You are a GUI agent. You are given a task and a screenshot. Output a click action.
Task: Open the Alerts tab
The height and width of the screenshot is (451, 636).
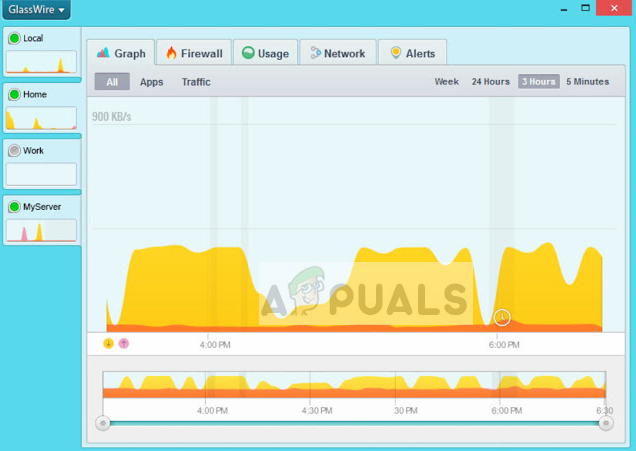pyautogui.click(x=413, y=53)
